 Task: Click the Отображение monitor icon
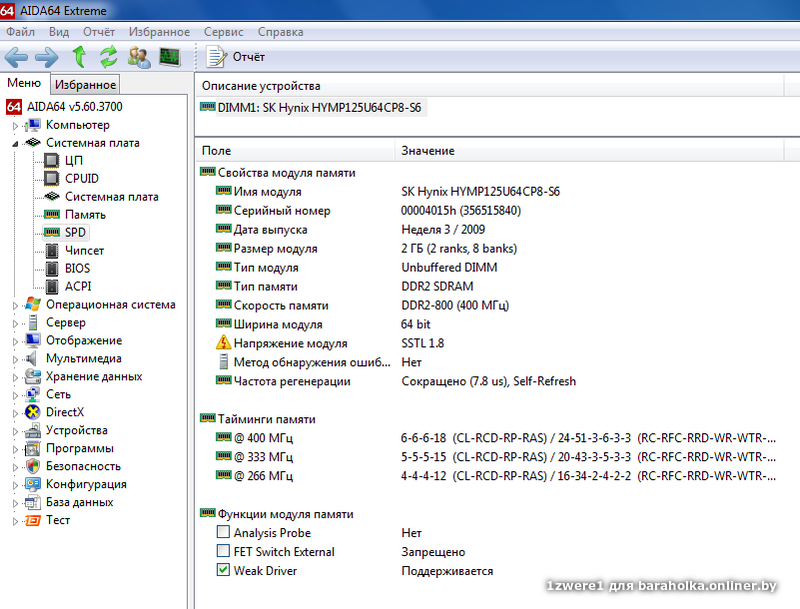[x=33, y=340]
